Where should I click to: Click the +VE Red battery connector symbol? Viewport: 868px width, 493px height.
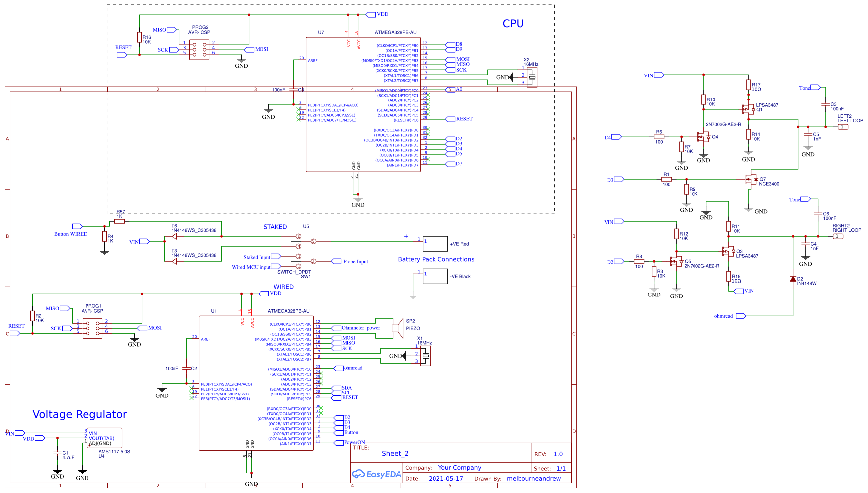(434, 244)
